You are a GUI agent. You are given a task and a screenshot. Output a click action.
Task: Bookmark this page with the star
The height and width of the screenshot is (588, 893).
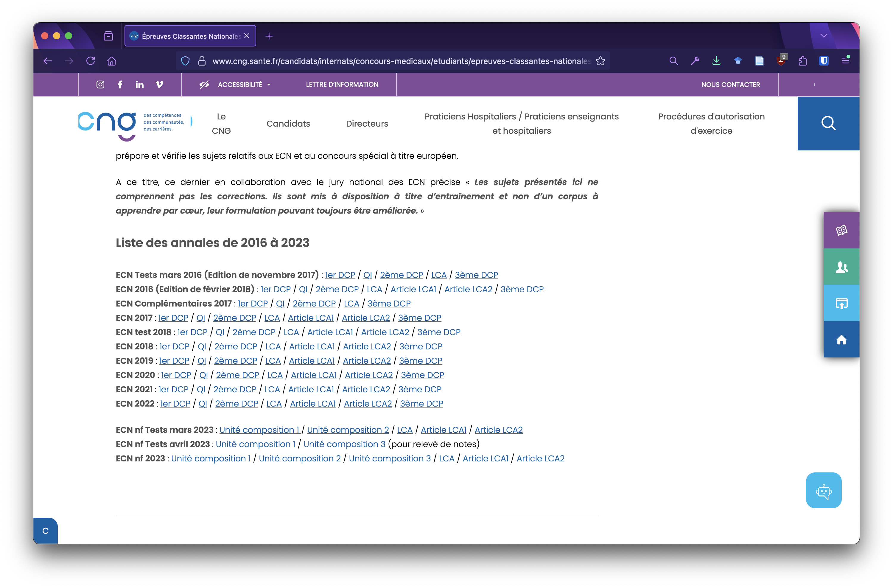tap(601, 61)
